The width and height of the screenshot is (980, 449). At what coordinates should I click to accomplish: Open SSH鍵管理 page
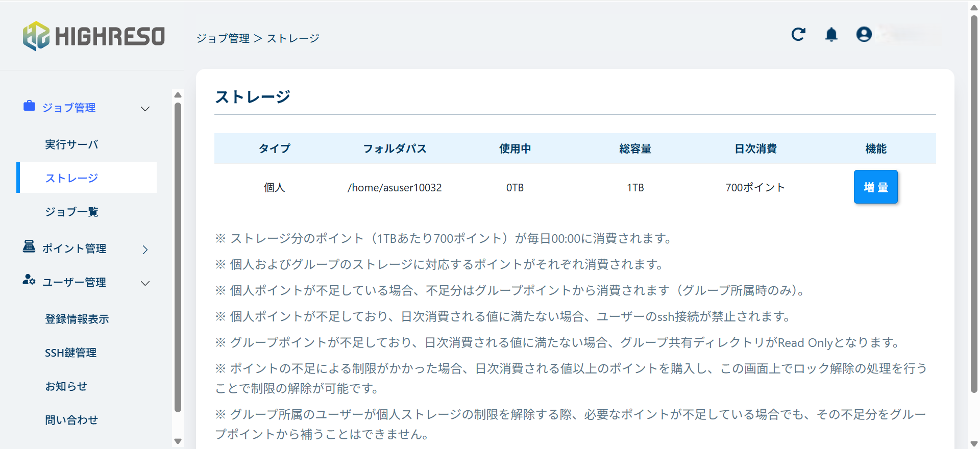click(70, 353)
